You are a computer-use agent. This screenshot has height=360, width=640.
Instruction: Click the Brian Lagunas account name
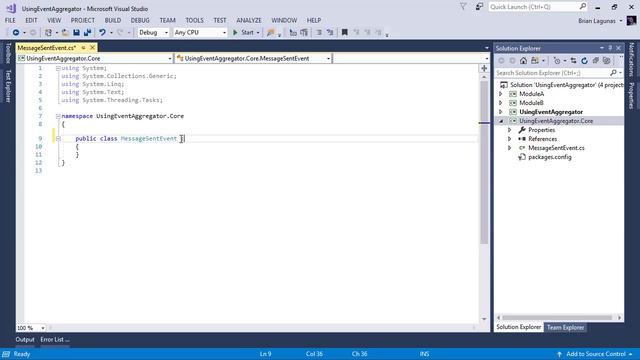596,21
